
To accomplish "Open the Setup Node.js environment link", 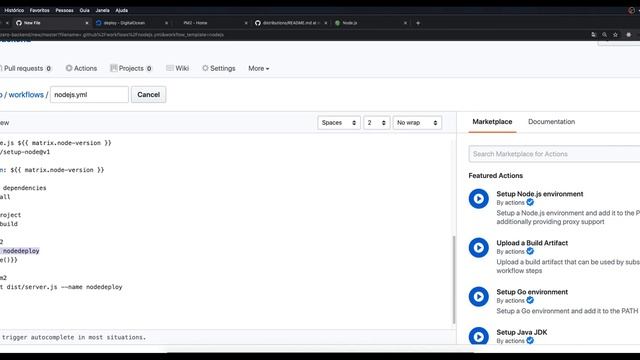I will pyautogui.click(x=540, y=194).
